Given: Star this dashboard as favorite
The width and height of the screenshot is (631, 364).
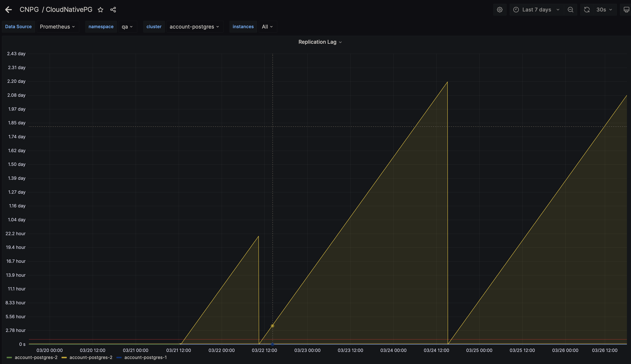Looking at the screenshot, I should [100, 10].
